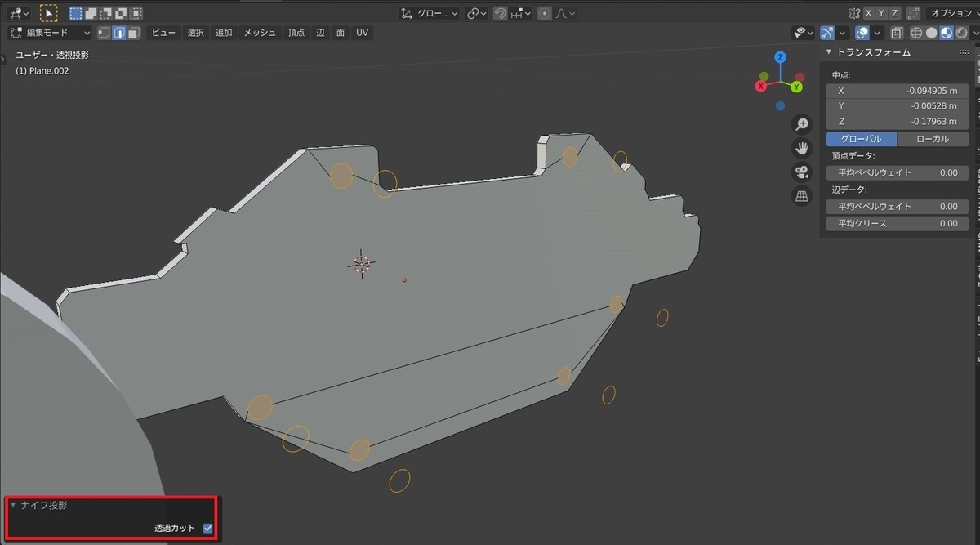Click the pan hand viewport icon
Image resolution: width=980 pixels, height=545 pixels.
(x=802, y=148)
